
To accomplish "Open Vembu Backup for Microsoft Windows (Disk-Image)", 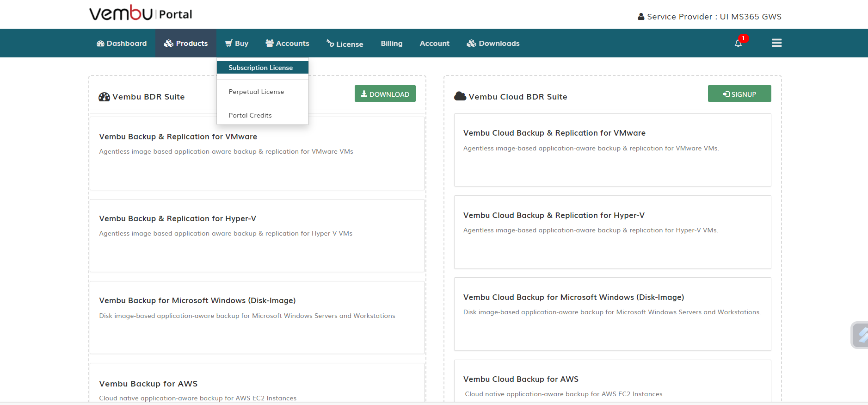I will (257, 318).
